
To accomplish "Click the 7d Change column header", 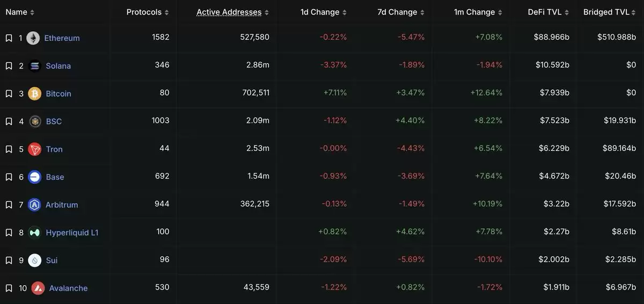I will (x=397, y=12).
